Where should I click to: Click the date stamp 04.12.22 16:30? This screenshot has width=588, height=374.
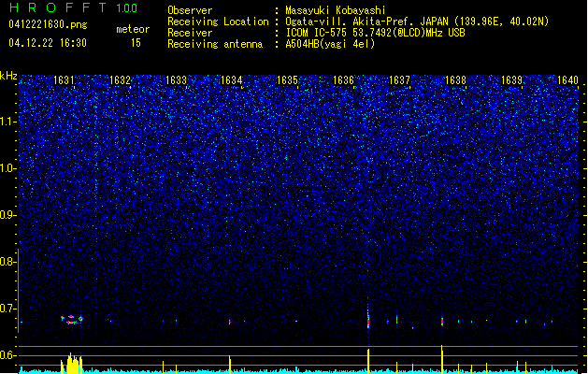click(x=48, y=43)
